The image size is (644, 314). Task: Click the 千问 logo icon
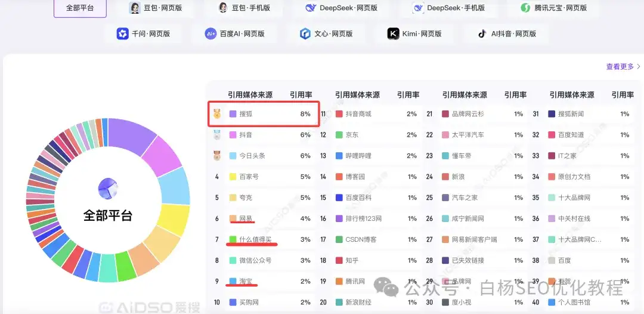coord(122,33)
